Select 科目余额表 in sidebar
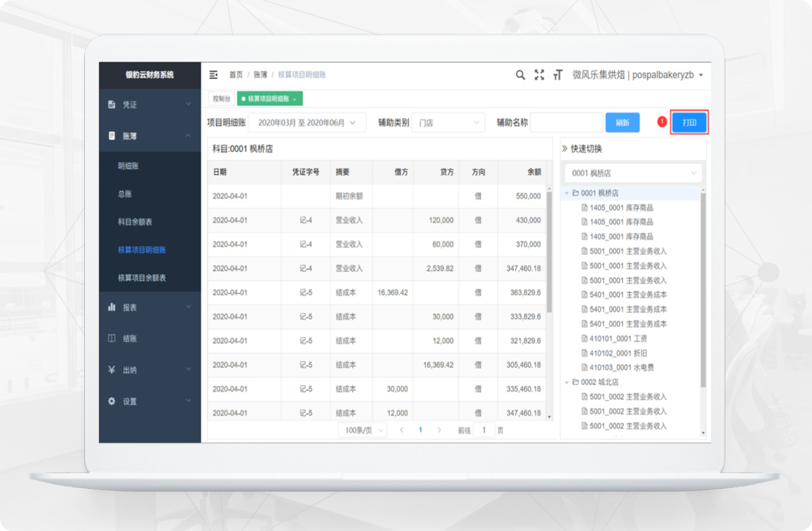Screen dimensions: 812x531 click(135, 222)
